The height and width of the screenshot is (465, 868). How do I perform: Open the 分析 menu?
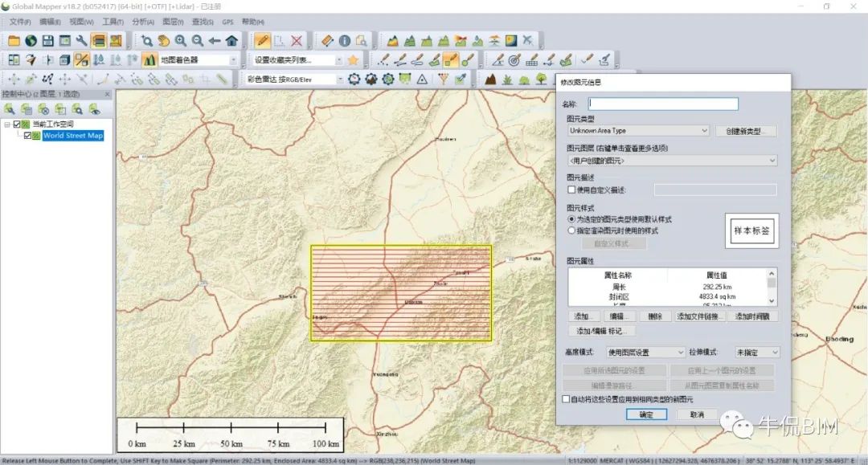point(143,22)
